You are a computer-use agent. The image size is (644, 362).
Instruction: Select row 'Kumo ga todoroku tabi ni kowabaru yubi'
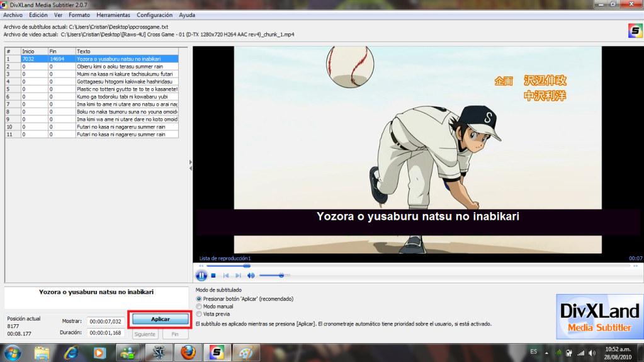click(x=91, y=97)
